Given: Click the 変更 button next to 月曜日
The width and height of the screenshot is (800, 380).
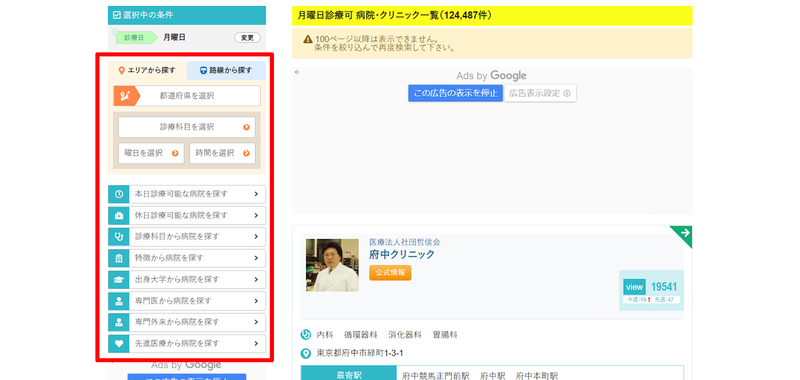Looking at the screenshot, I should 247,38.
